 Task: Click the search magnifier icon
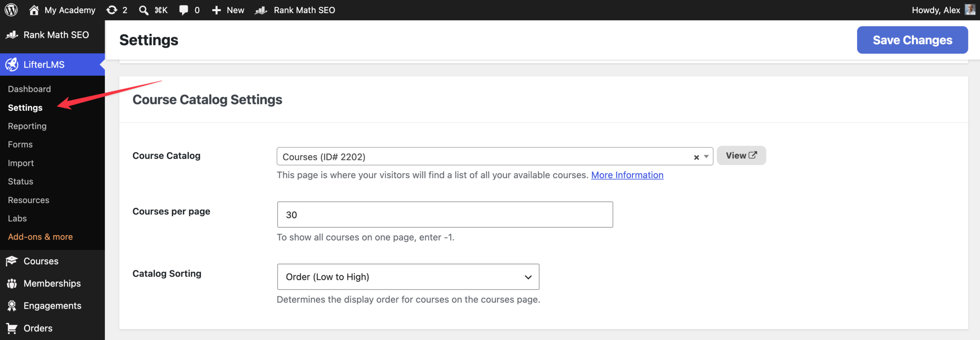144,10
